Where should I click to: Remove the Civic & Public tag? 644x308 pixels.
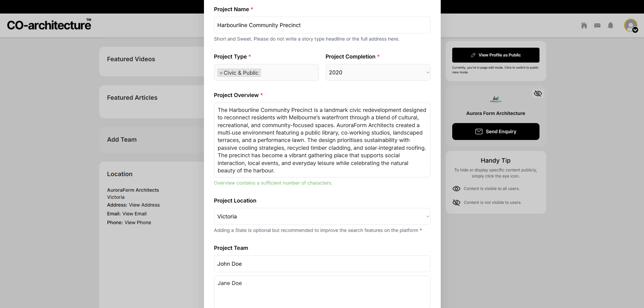[221, 73]
